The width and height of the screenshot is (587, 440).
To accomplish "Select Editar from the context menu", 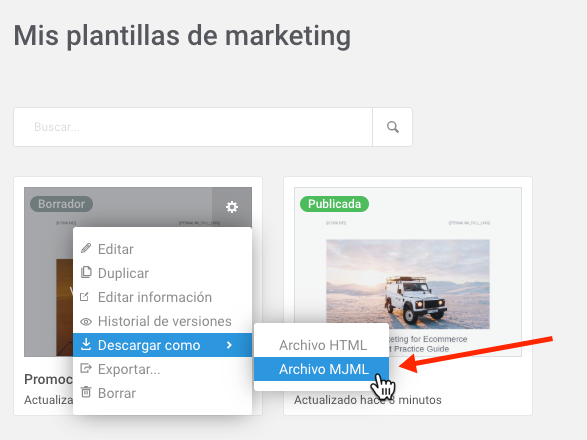I will [x=162, y=249].
